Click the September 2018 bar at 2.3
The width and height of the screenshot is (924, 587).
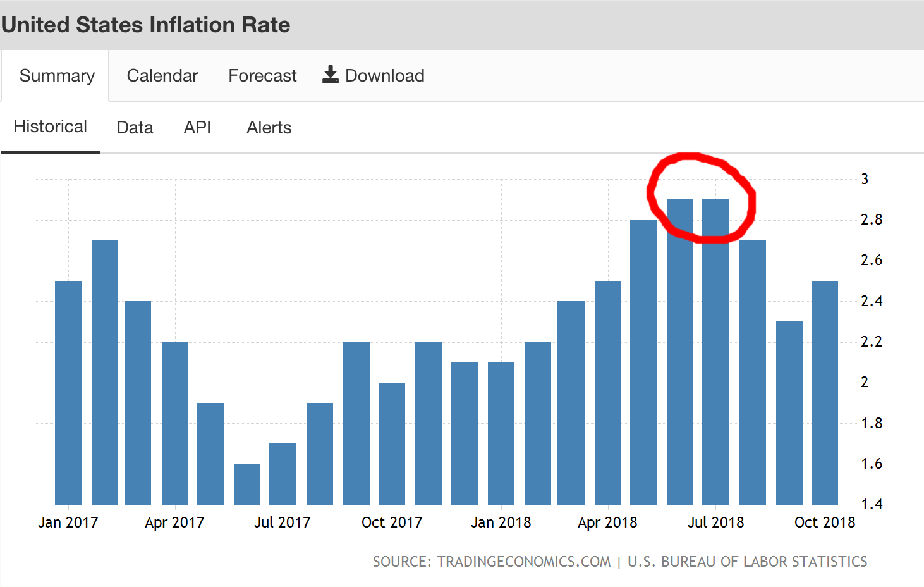tap(789, 413)
